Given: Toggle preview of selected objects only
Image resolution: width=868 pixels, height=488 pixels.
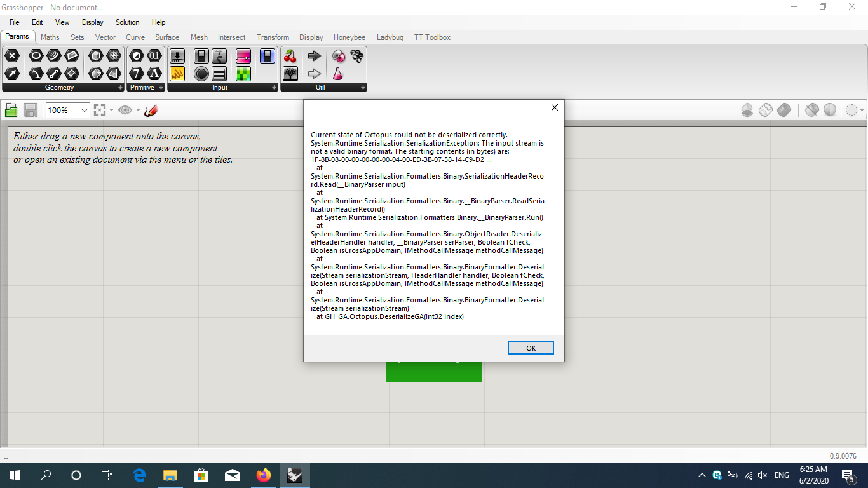Looking at the screenshot, I should point(811,110).
